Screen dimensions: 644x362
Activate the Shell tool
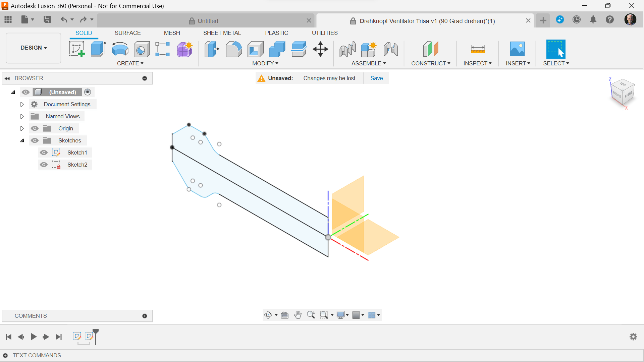(255, 49)
